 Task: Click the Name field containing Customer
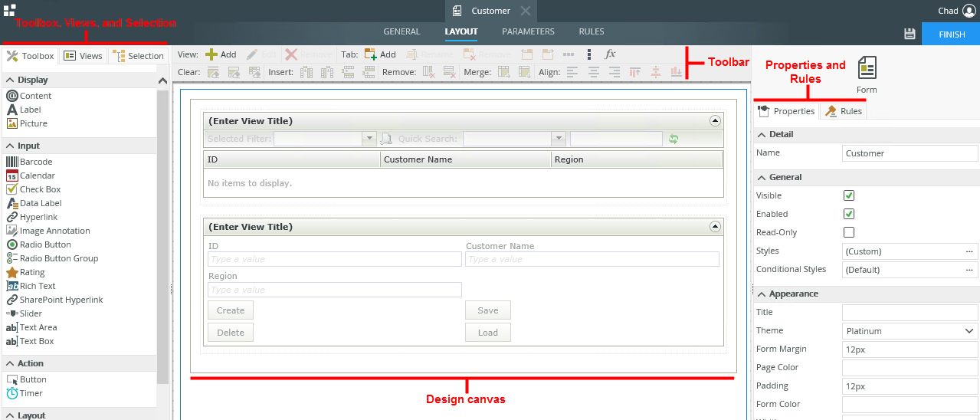point(910,153)
